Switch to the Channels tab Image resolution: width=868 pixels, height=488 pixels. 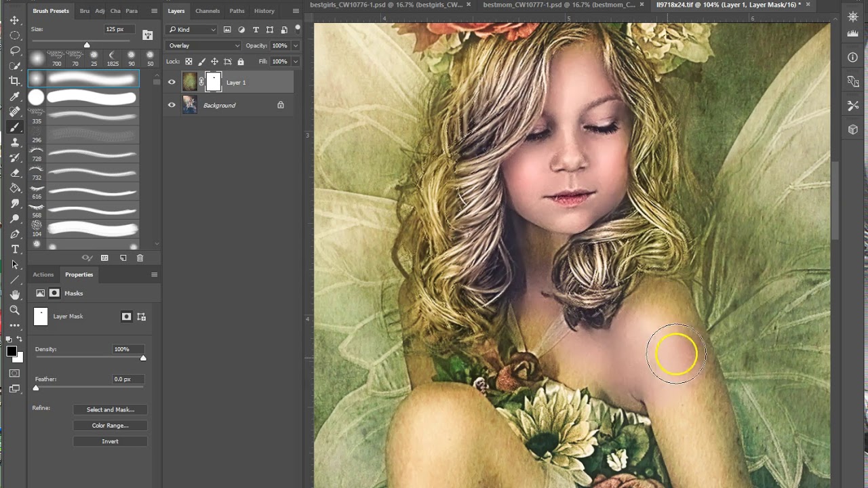(x=208, y=11)
